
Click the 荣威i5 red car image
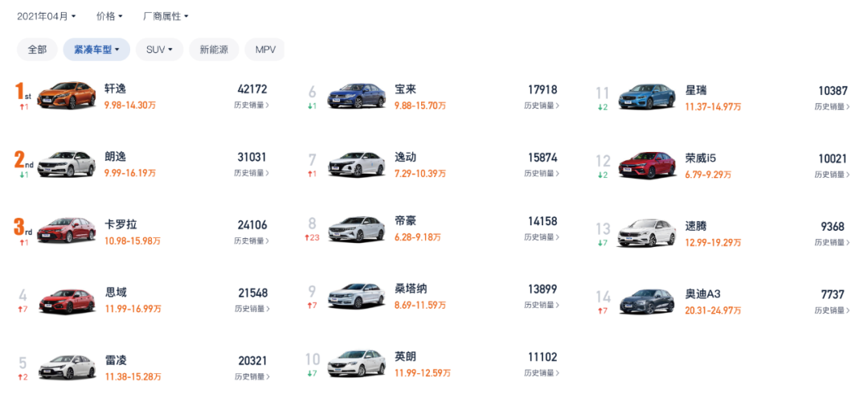tap(646, 165)
